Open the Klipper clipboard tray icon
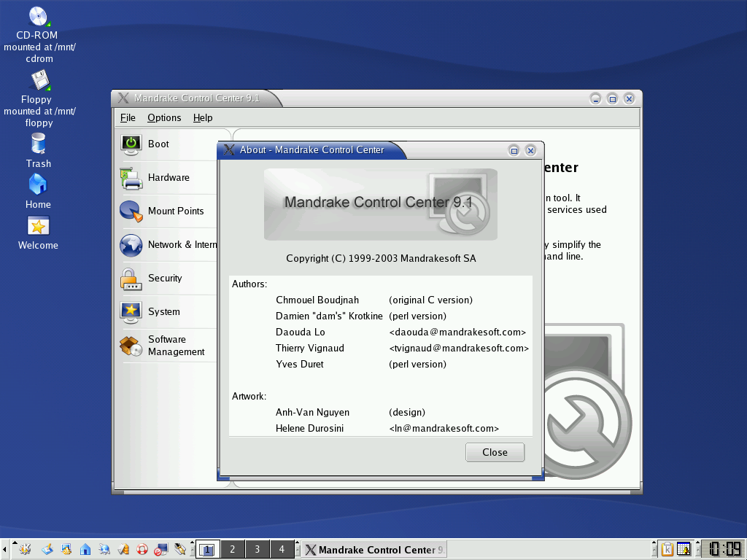 (667, 549)
